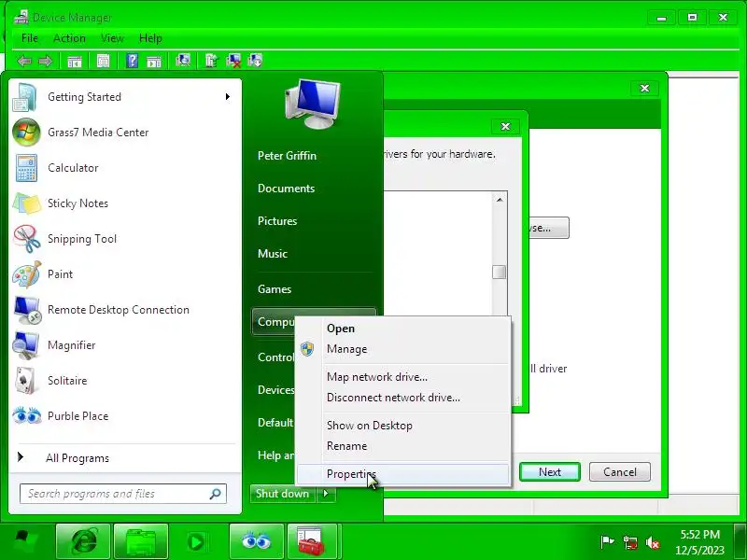The width and height of the screenshot is (747, 560).
Task: Select Show on Desktop option
Action: pyautogui.click(x=402, y=426)
